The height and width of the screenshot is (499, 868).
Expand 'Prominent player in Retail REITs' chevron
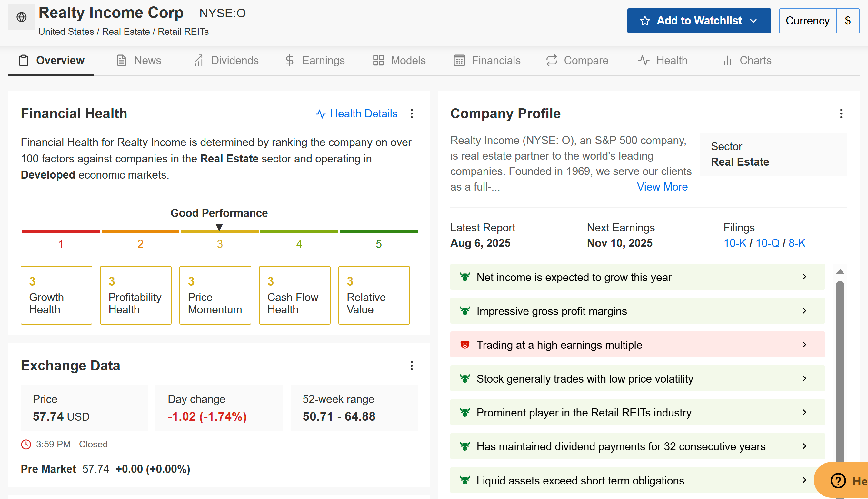click(804, 412)
